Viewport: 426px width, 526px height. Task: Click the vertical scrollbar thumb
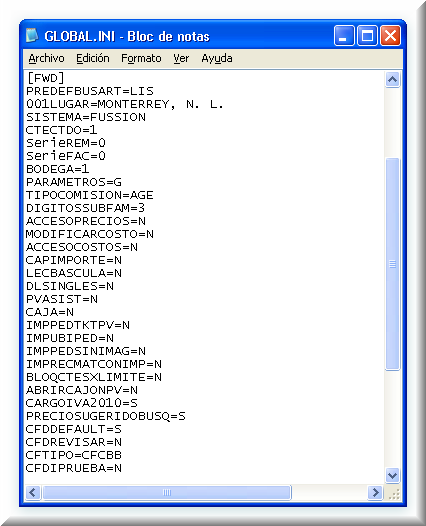[x=392, y=264]
